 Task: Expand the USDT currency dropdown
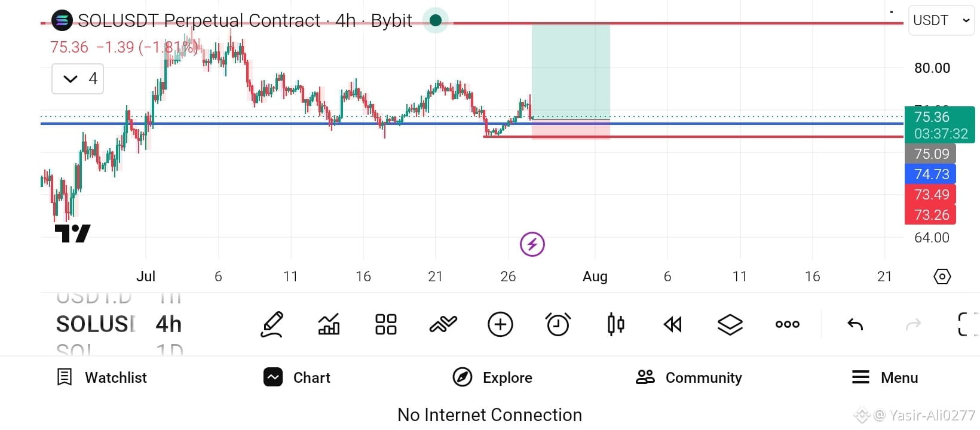coord(941,20)
